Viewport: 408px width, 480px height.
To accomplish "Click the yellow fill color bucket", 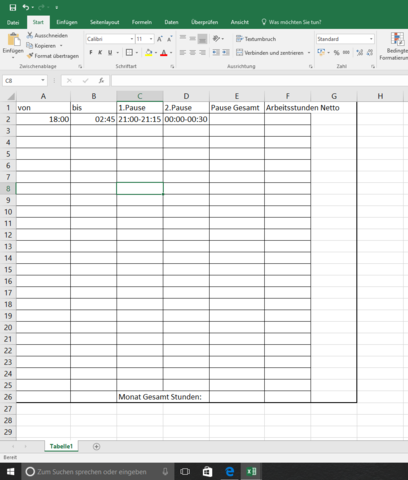I will (x=149, y=52).
